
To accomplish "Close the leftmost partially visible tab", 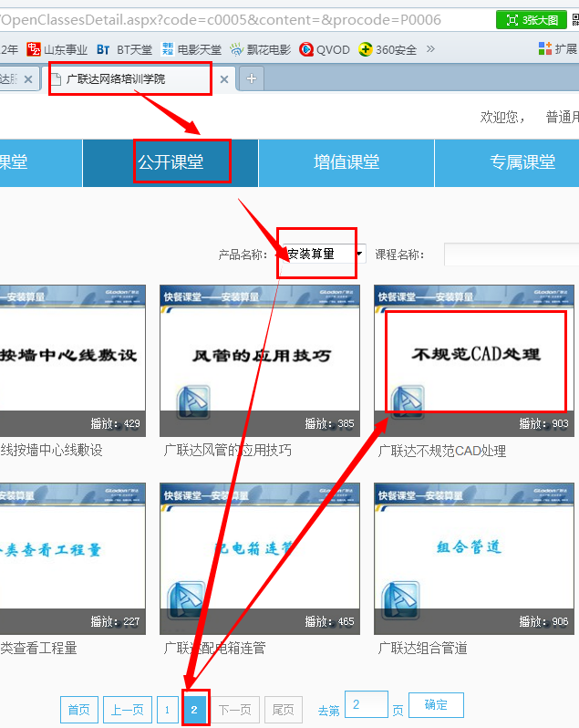I will tap(28, 79).
